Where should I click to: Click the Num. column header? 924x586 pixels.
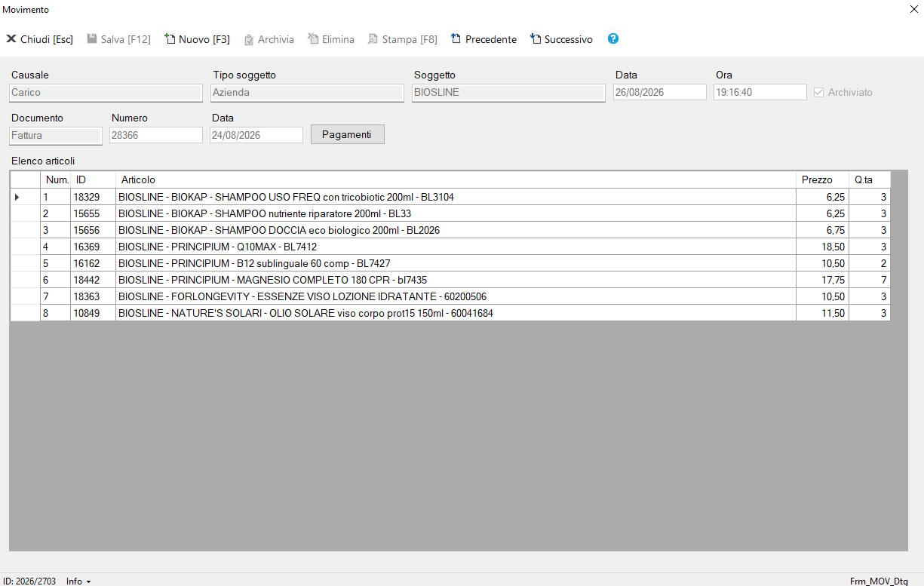pos(55,179)
